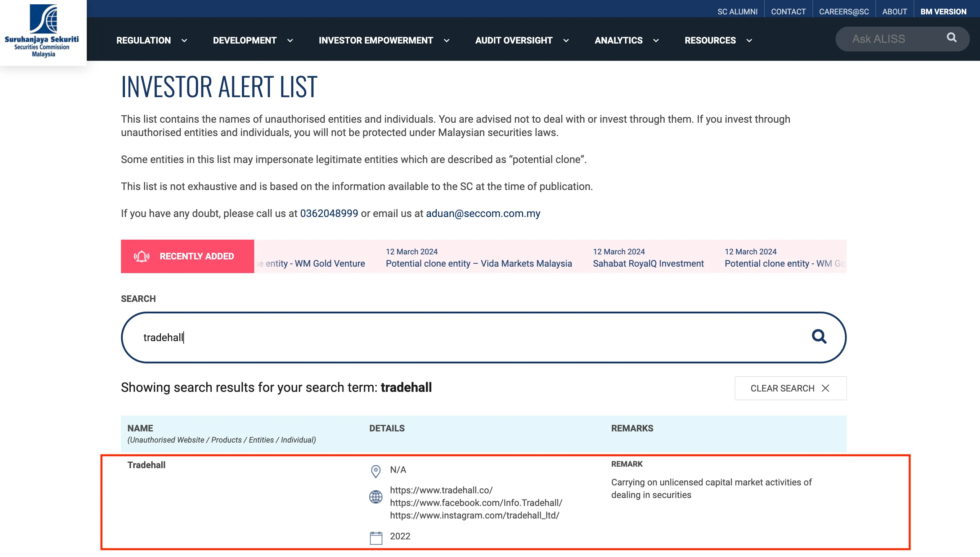Viewport: 980px width, 557px height.
Task: Click the Ask ALISS magnifier icon
Action: (951, 37)
